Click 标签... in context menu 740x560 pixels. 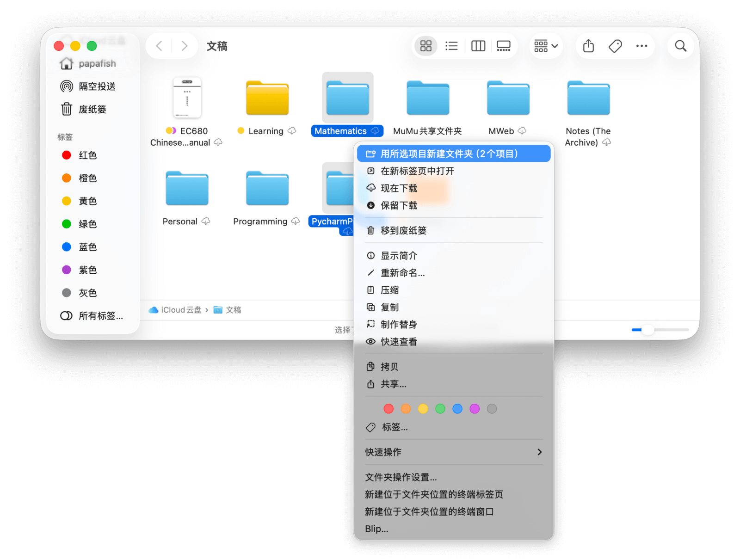pyautogui.click(x=395, y=427)
